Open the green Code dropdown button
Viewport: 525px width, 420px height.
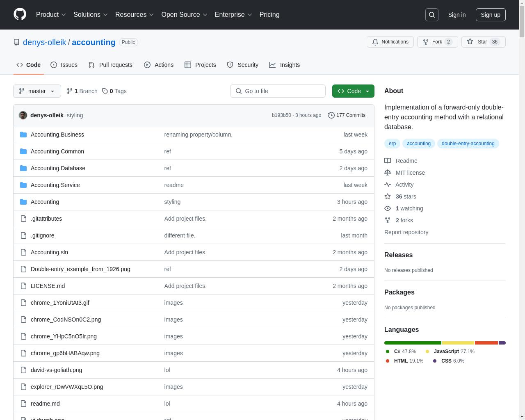[353, 91]
